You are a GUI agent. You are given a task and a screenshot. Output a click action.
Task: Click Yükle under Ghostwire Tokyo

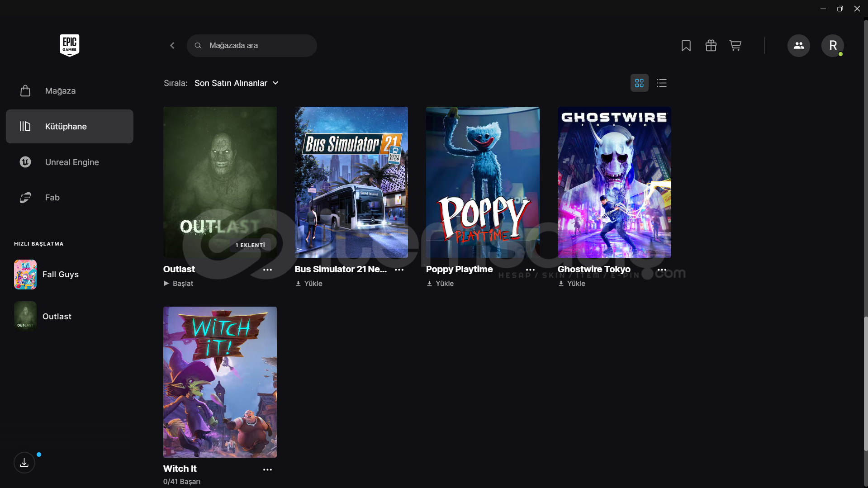coord(572,284)
